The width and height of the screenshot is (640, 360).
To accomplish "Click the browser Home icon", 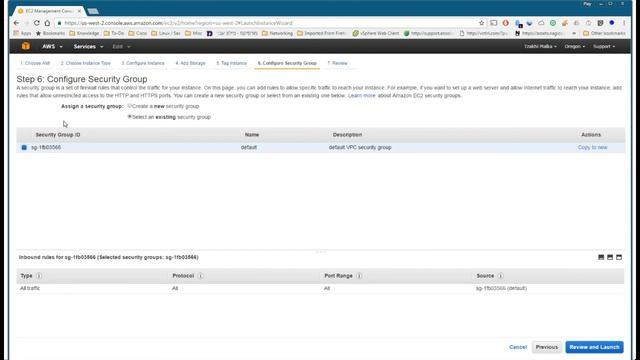I will 47,23.
